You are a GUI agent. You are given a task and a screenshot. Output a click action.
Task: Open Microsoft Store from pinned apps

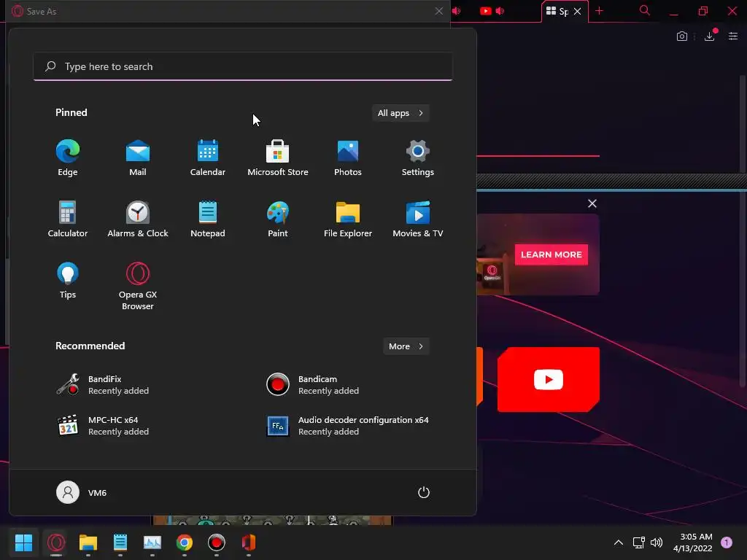(278, 158)
